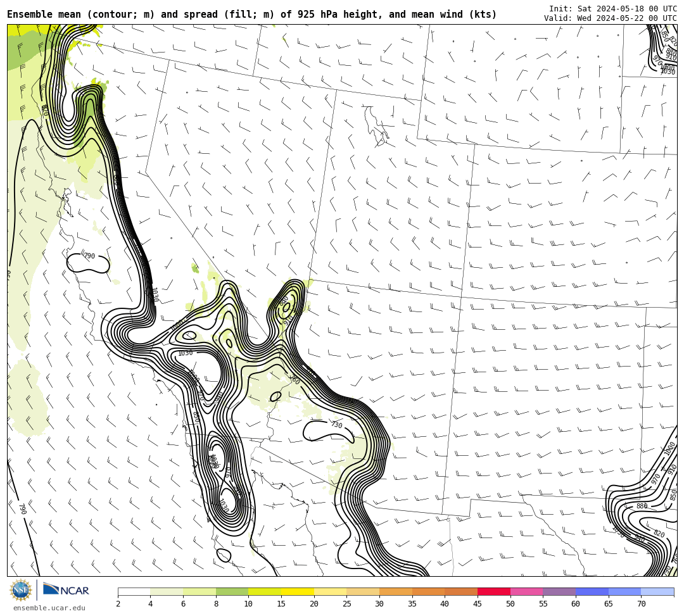The height and width of the screenshot is (616, 684).
Task: Click the Valid: Wed 2024-05-22 00 UTC text
Action: click(x=611, y=18)
